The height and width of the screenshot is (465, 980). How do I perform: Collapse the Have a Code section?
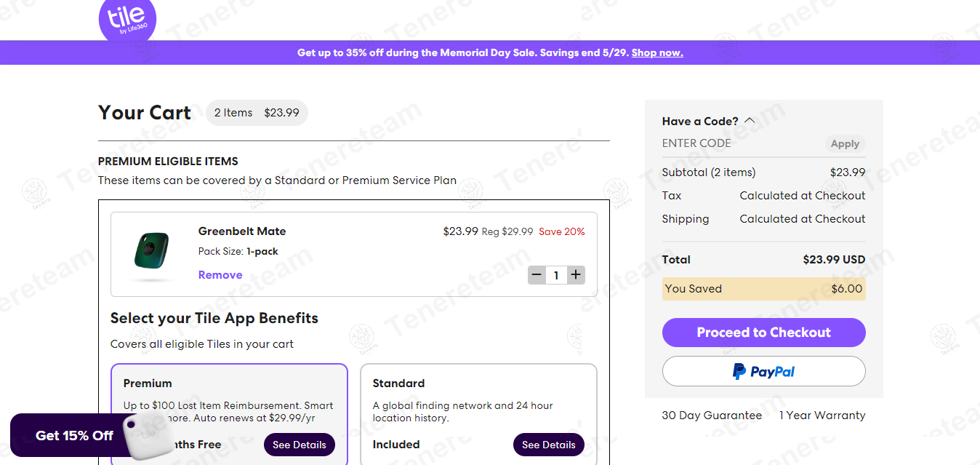point(750,122)
